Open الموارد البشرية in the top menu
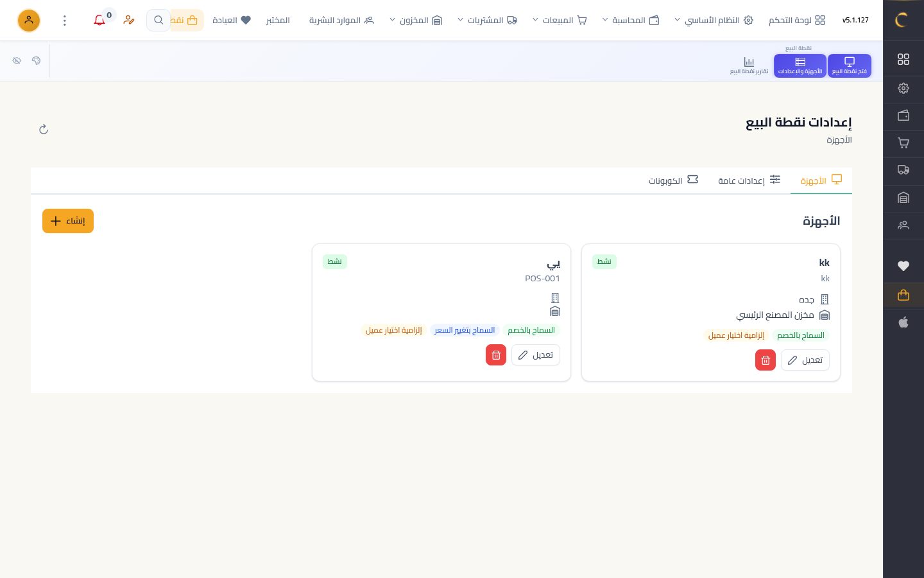This screenshot has width=924, height=578. (x=341, y=21)
